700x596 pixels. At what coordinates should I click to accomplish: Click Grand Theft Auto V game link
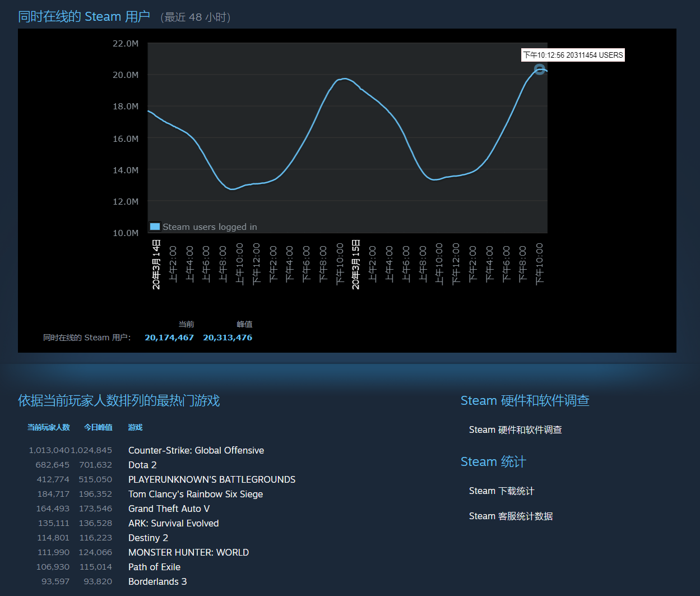tap(169, 509)
